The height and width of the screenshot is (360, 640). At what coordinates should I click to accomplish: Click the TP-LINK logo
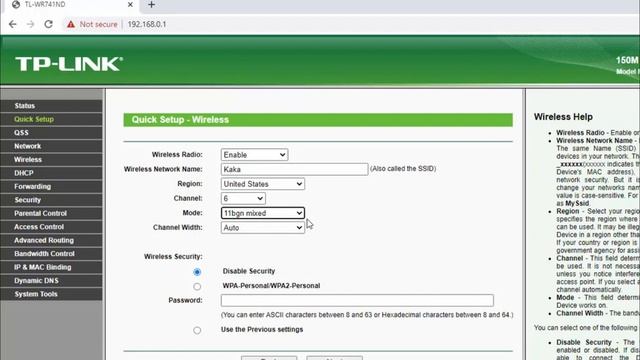(x=69, y=64)
